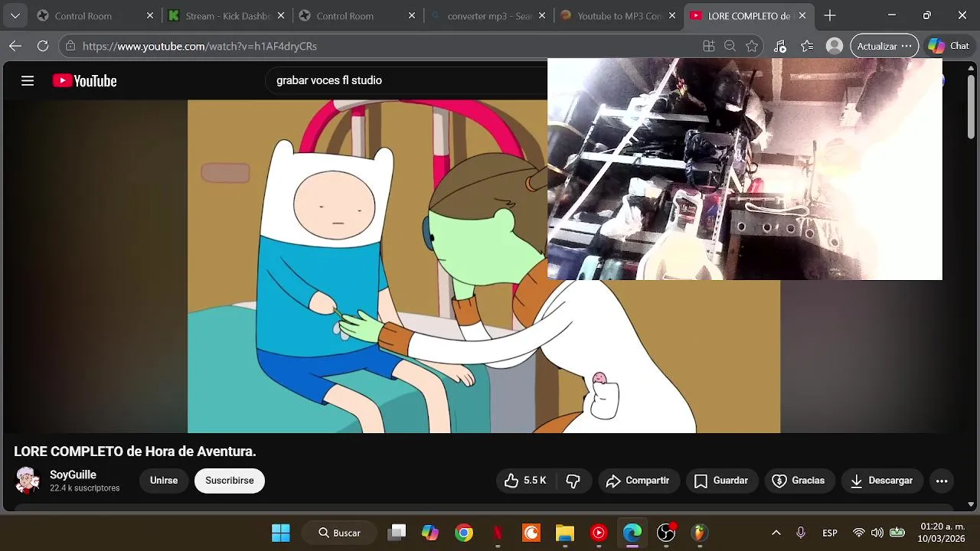
Task: Open the SoyGuille channel name link
Action: point(73,474)
